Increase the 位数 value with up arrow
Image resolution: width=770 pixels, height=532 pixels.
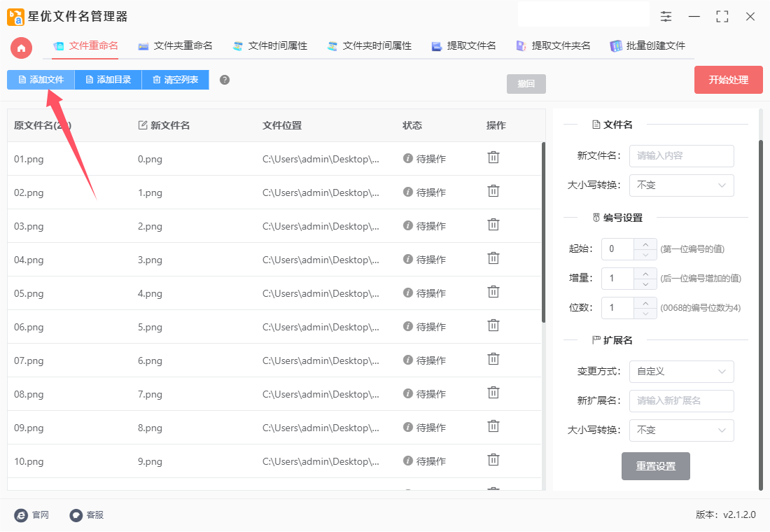(x=645, y=303)
